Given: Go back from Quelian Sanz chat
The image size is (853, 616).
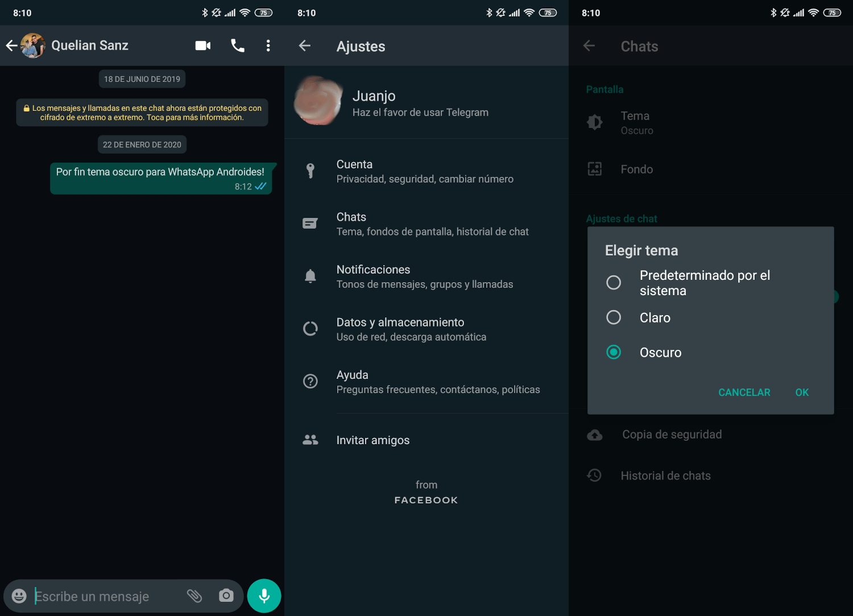Looking at the screenshot, I should point(11,46).
